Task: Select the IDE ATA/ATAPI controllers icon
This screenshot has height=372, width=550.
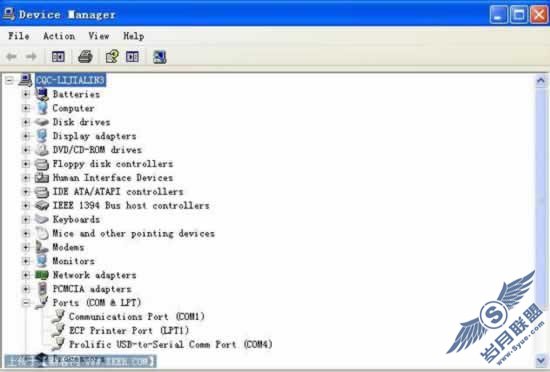Action: (x=42, y=191)
